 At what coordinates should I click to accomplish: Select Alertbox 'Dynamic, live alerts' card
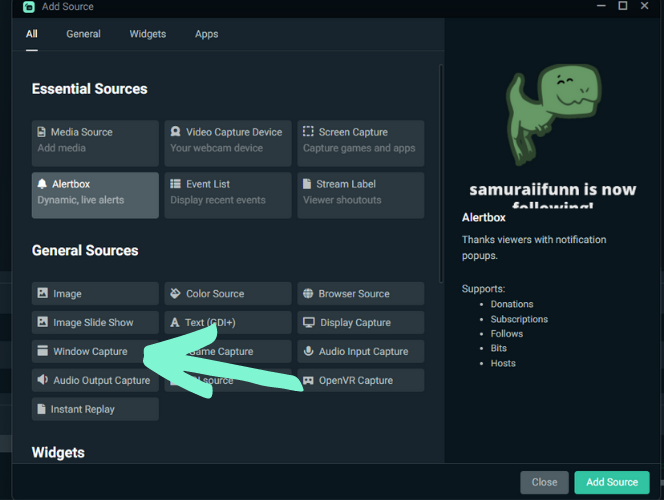click(95, 195)
